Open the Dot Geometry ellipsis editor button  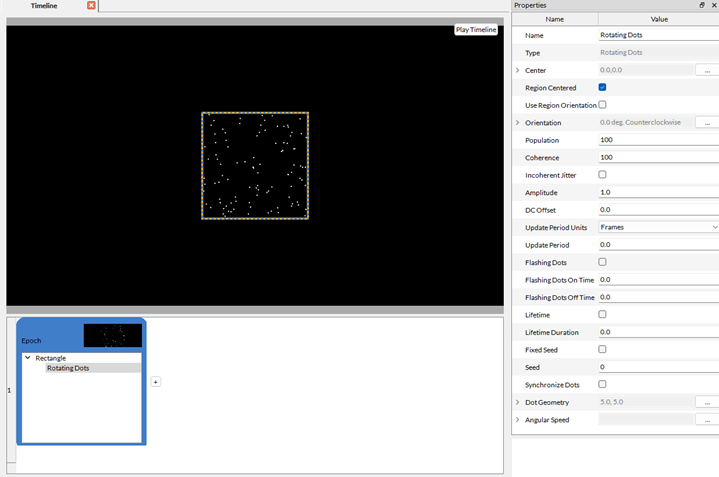706,402
